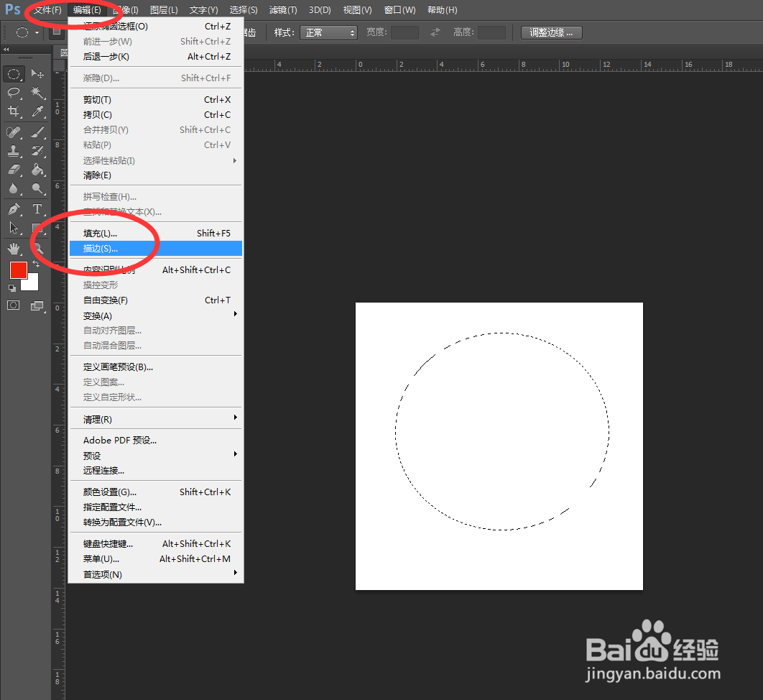This screenshot has width=763, height=700.
Task: Select the Elliptical Marquee tool in the toolbox
Action: [14, 74]
